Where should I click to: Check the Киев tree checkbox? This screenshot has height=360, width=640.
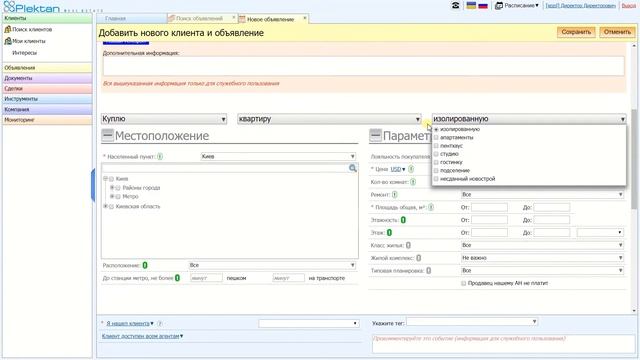(x=111, y=179)
